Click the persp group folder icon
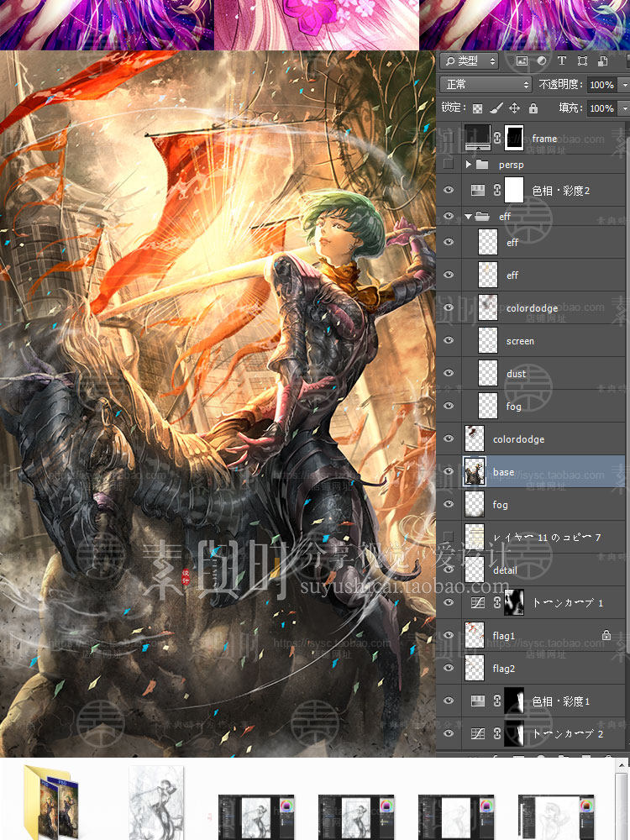Screen dimensions: 630x840 pos(482,165)
